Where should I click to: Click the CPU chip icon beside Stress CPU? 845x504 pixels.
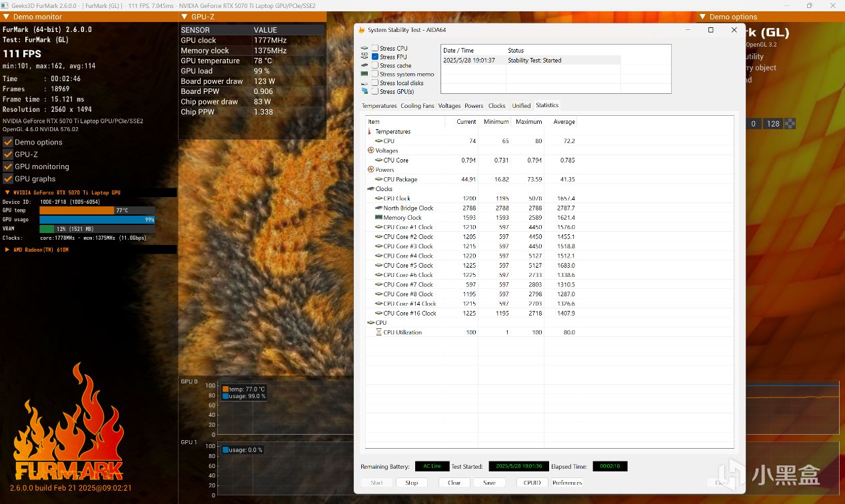[x=364, y=48]
